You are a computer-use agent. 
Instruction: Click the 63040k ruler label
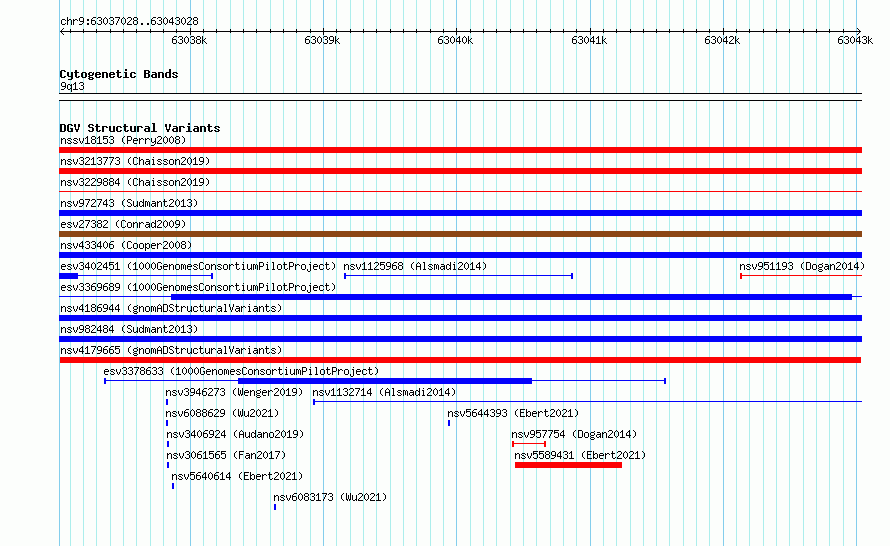[455, 40]
